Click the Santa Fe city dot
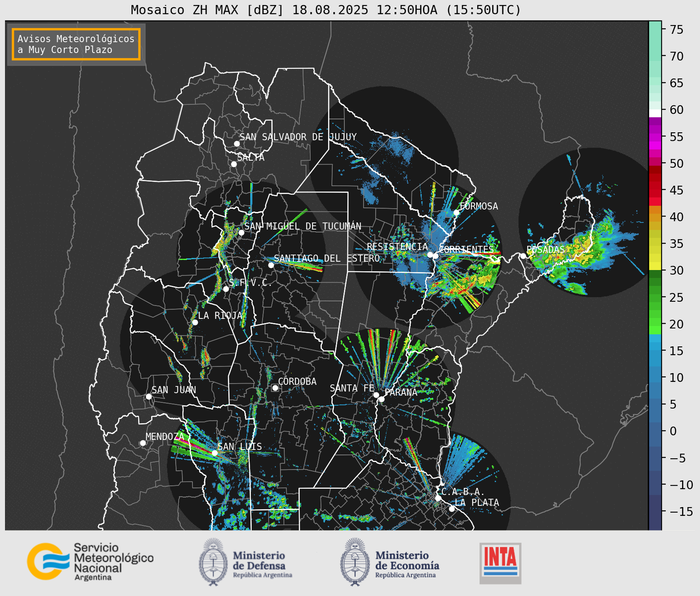Viewport: 700px width, 596px height. click(376, 395)
